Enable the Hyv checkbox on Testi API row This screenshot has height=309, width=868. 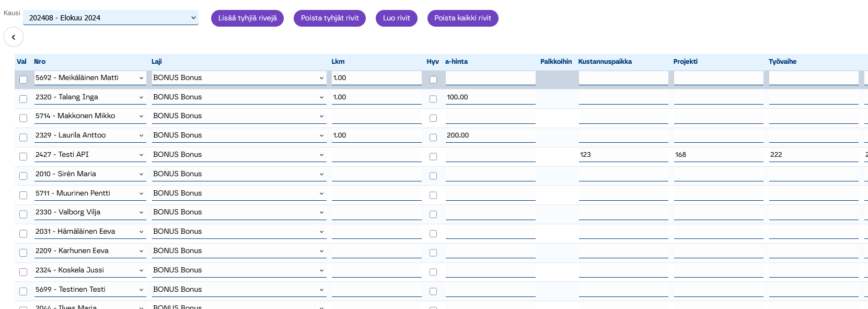click(433, 156)
